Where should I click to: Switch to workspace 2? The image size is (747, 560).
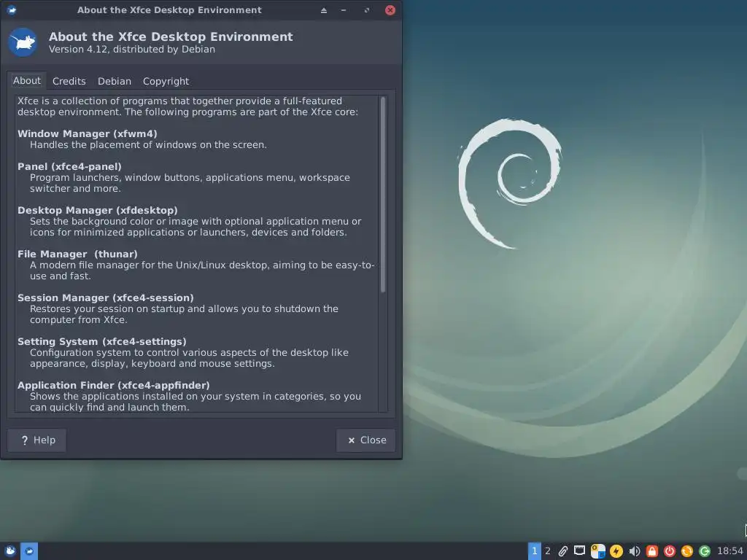pyautogui.click(x=548, y=551)
